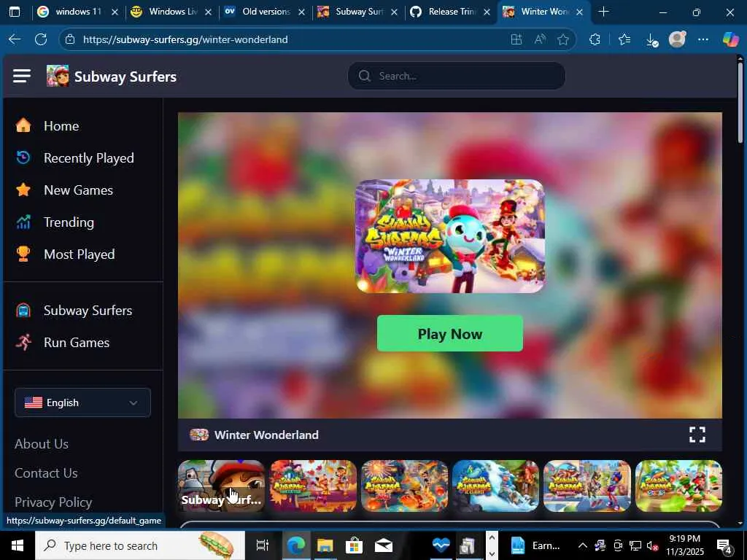Screen dimensions: 747x560
Task: Open File Explorer from the taskbar
Action: pos(325,545)
